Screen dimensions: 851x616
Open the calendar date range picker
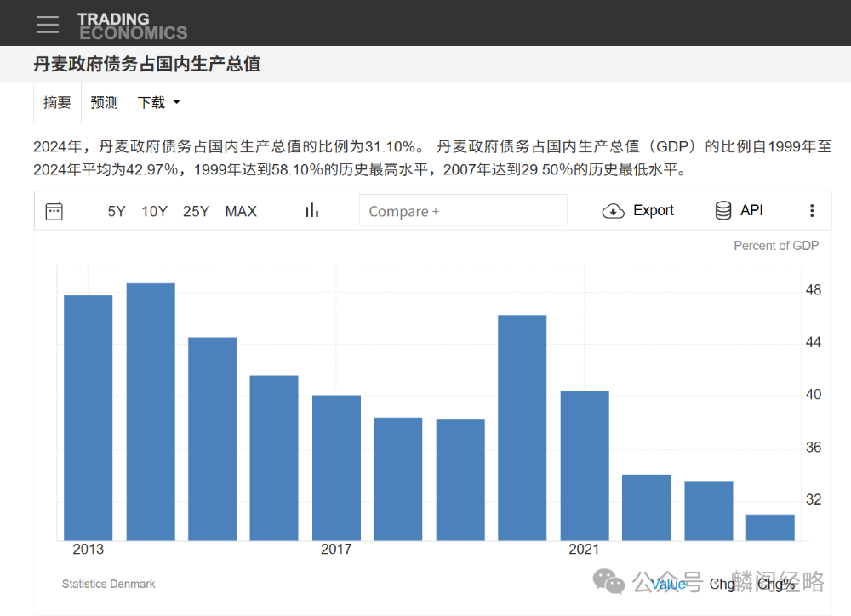tap(53, 210)
